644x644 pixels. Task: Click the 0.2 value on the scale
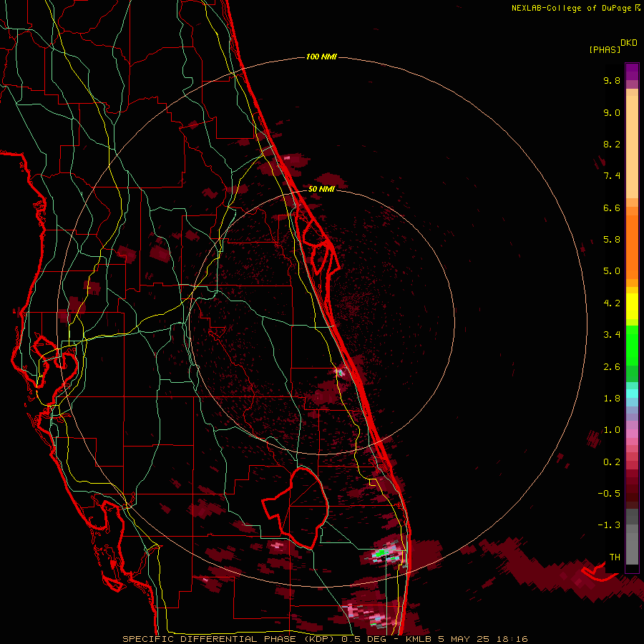[x=612, y=462]
